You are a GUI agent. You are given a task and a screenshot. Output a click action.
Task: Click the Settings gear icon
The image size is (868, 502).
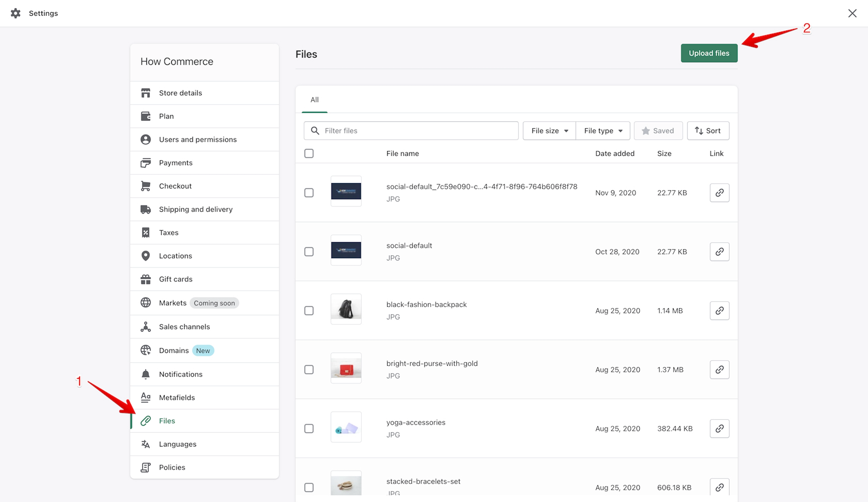tap(15, 13)
